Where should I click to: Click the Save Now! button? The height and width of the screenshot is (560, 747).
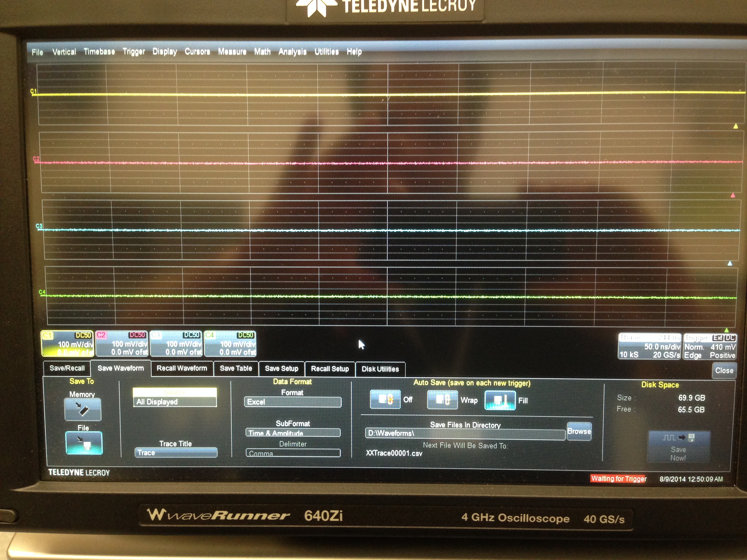pyautogui.click(x=678, y=447)
